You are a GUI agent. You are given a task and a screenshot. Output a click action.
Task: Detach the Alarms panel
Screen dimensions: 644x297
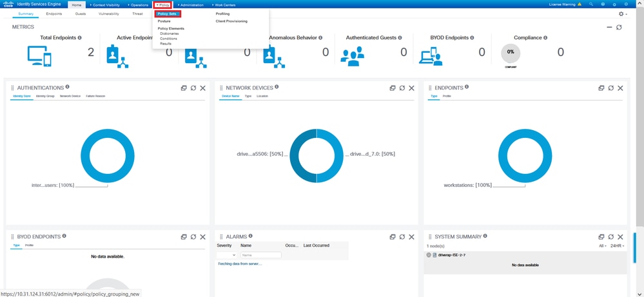click(393, 236)
